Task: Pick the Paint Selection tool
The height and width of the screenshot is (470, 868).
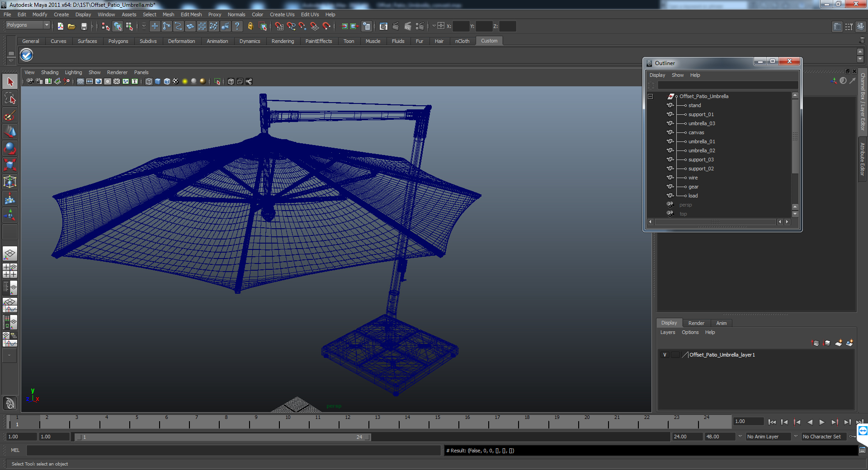Action: (10, 115)
